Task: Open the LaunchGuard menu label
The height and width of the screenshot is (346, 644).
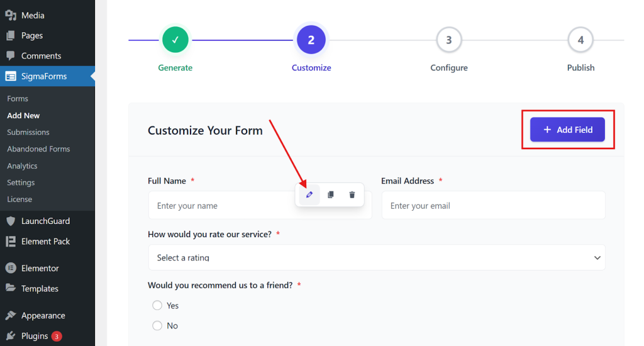Action: point(45,221)
